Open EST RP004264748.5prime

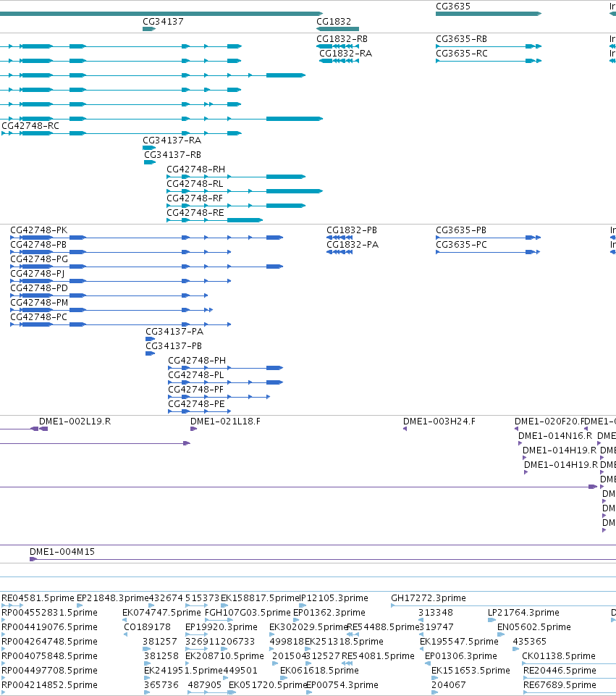click(x=49, y=642)
